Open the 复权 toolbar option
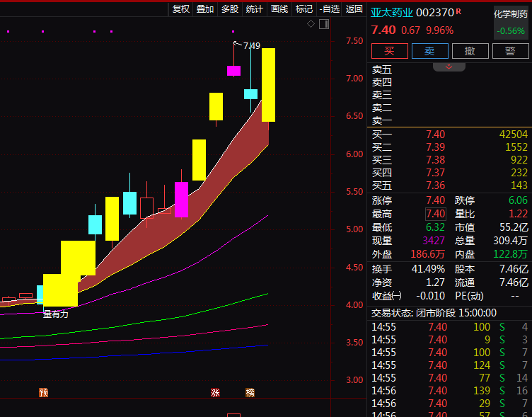This screenshot has width=532, height=417. pyautogui.click(x=180, y=8)
